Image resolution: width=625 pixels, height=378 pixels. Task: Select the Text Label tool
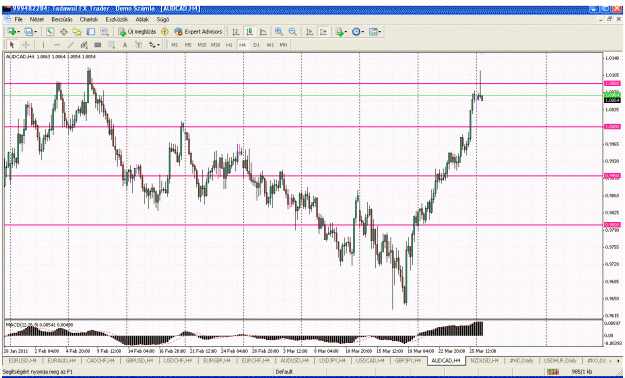coord(138,45)
